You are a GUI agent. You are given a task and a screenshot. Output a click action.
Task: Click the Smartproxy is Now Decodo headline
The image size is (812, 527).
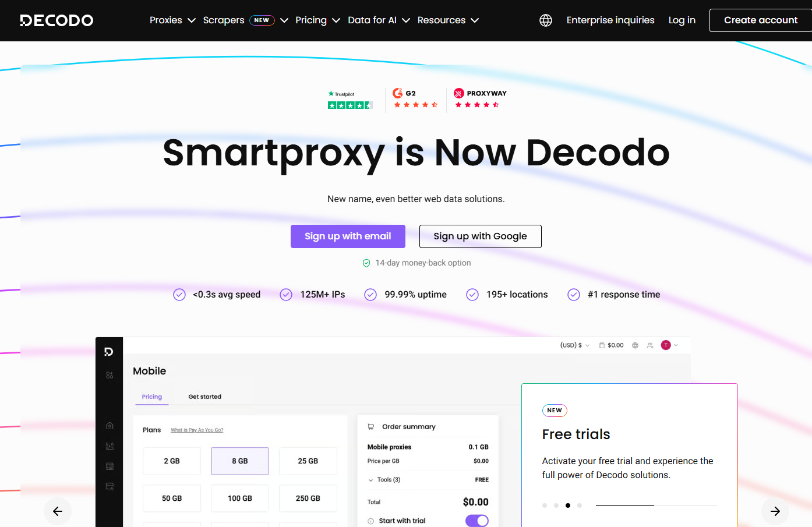(416, 153)
